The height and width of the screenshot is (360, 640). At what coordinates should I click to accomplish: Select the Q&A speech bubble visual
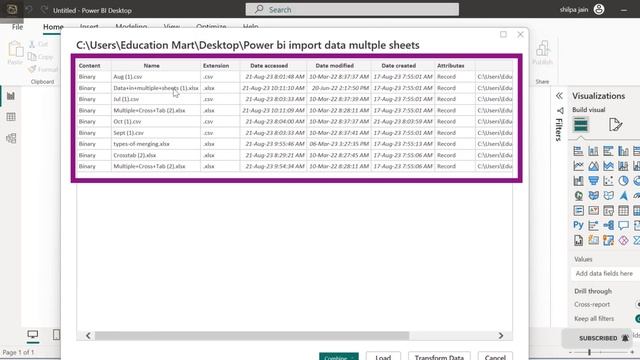(623, 225)
